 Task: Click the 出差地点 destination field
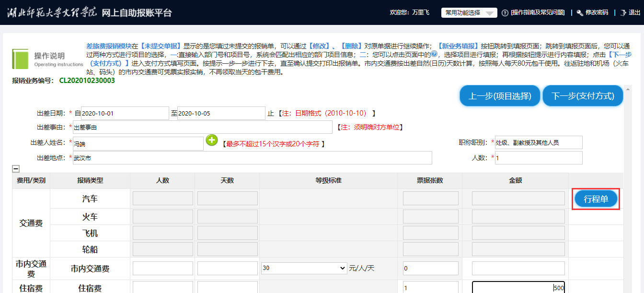click(x=252, y=158)
